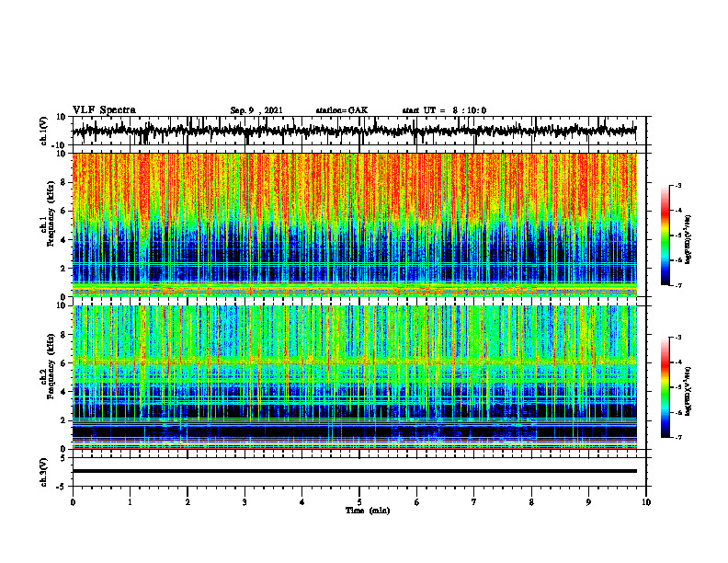The width and height of the screenshot is (728, 563).
Task: Click inside the ch.1 spectrogram panel
Action: coord(354,224)
